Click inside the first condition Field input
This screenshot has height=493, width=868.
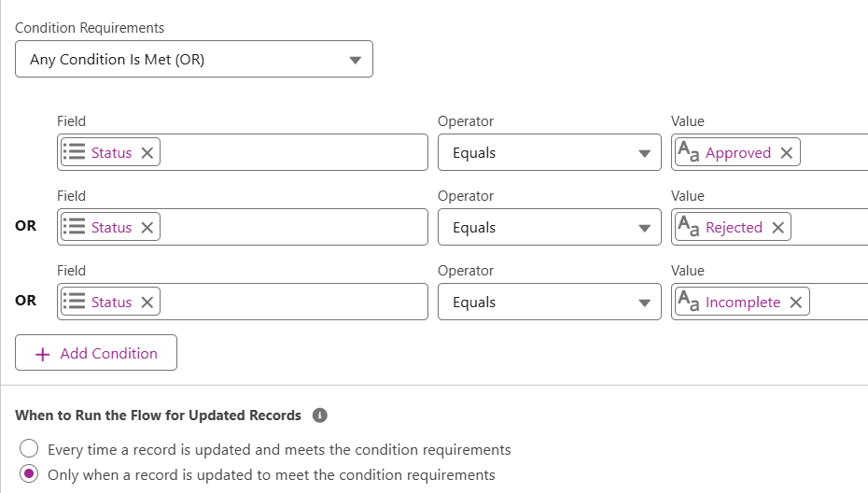pos(289,153)
